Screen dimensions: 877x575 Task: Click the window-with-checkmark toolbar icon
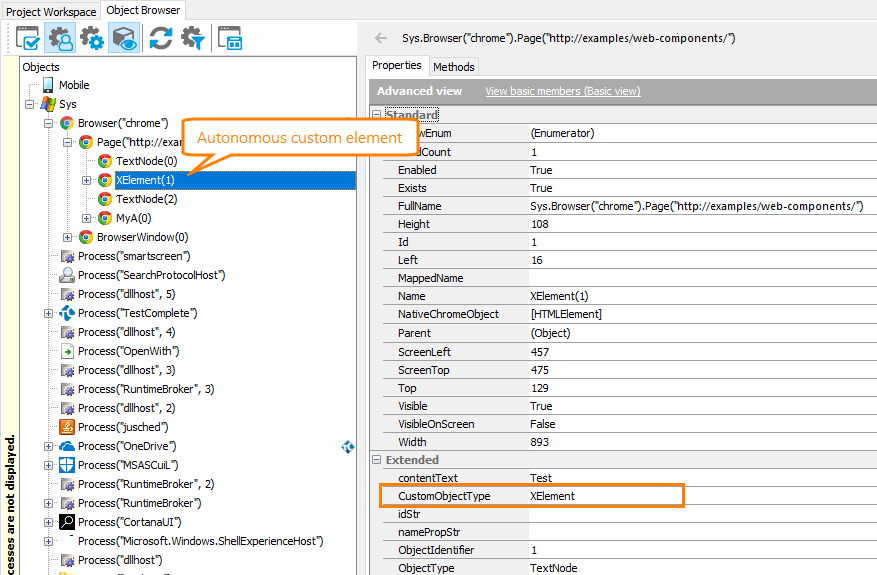[28, 38]
